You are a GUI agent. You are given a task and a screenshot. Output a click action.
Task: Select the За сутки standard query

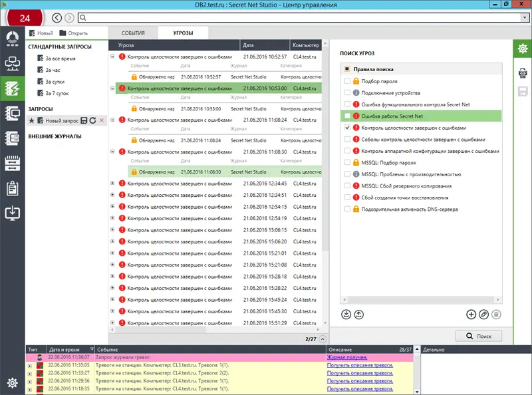pos(56,82)
